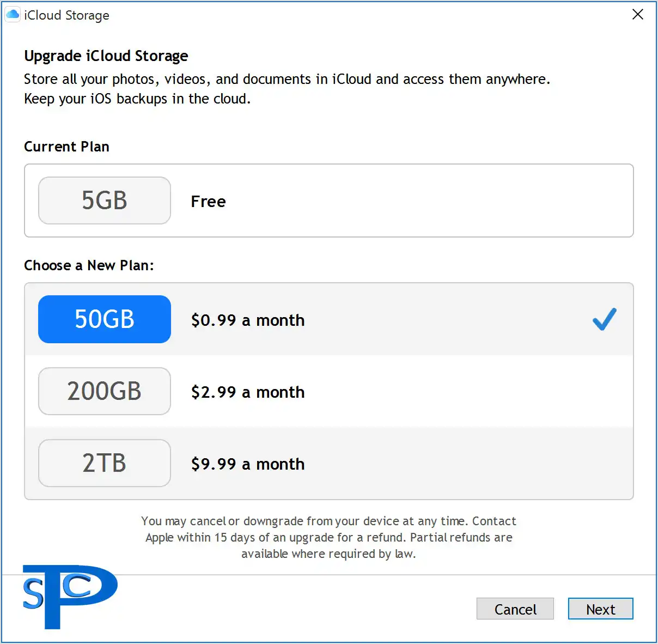
Task: Click the Free label in Current Plan
Action: pyautogui.click(x=208, y=202)
